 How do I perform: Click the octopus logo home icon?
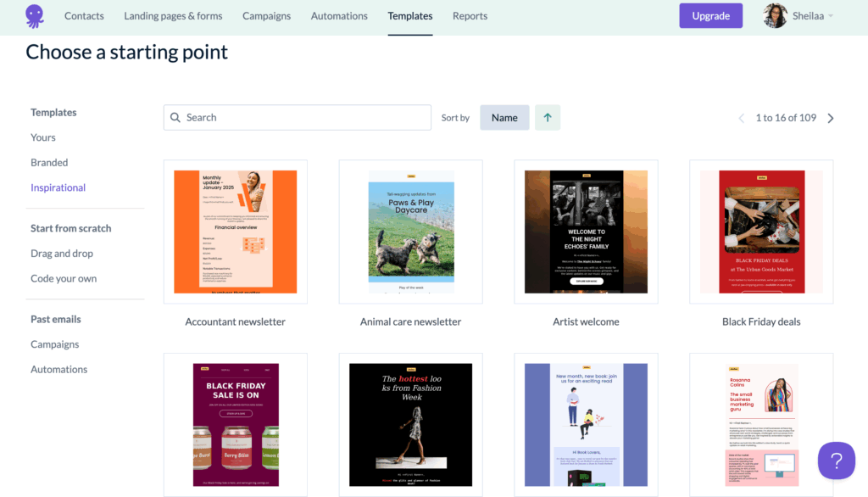tap(35, 15)
